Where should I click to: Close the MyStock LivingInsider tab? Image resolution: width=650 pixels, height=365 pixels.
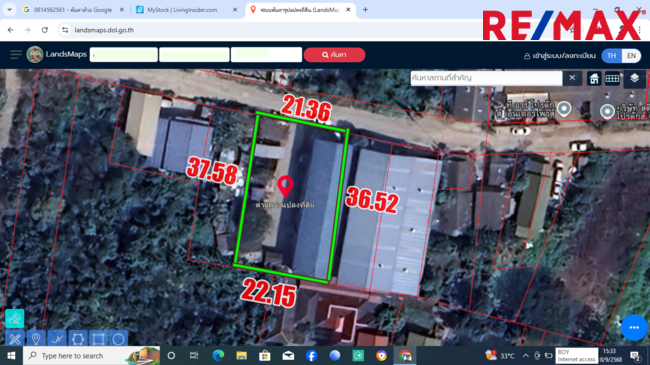coord(235,10)
